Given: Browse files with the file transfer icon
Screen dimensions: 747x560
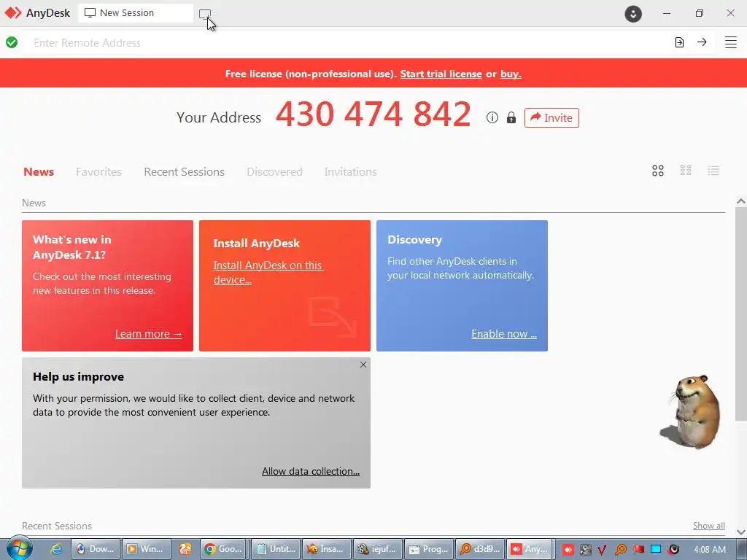Looking at the screenshot, I should [x=679, y=42].
